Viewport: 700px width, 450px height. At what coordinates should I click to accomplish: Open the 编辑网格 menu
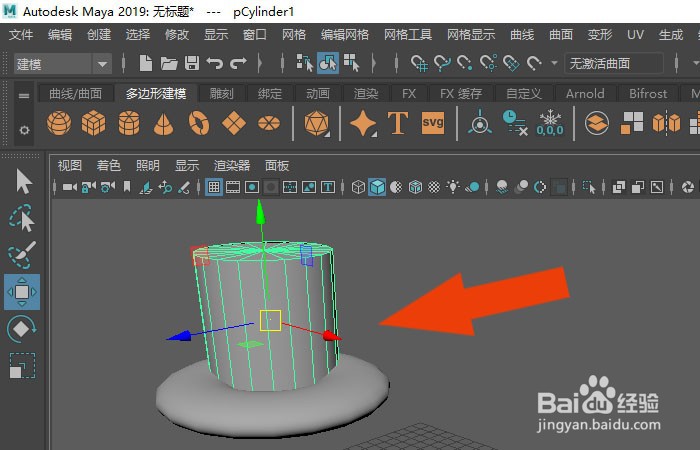pos(345,35)
